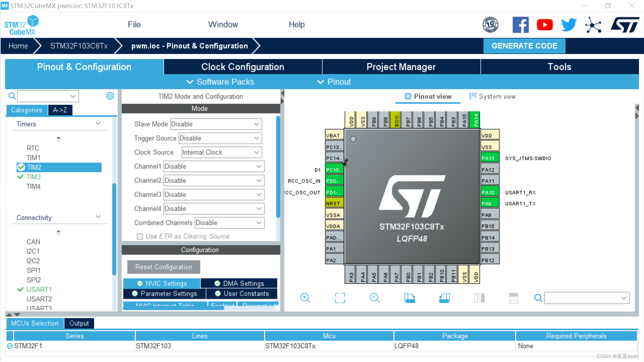Image resolution: width=644 pixels, height=362 pixels.
Task: Switch to System view tab
Action: tap(492, 97)
